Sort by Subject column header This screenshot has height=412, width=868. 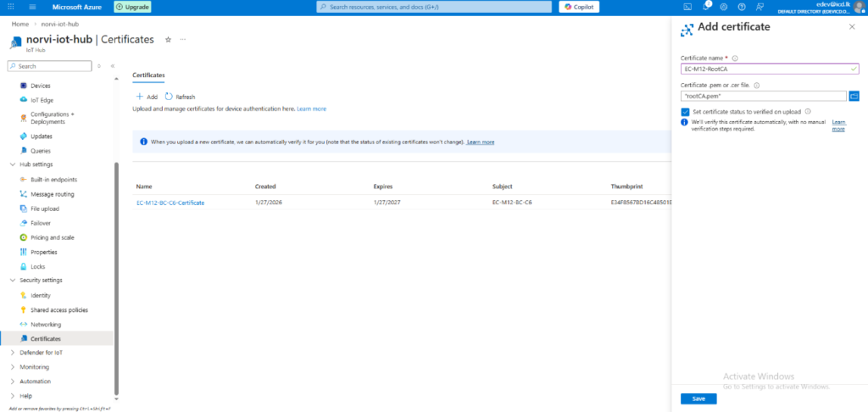(502, 187)
